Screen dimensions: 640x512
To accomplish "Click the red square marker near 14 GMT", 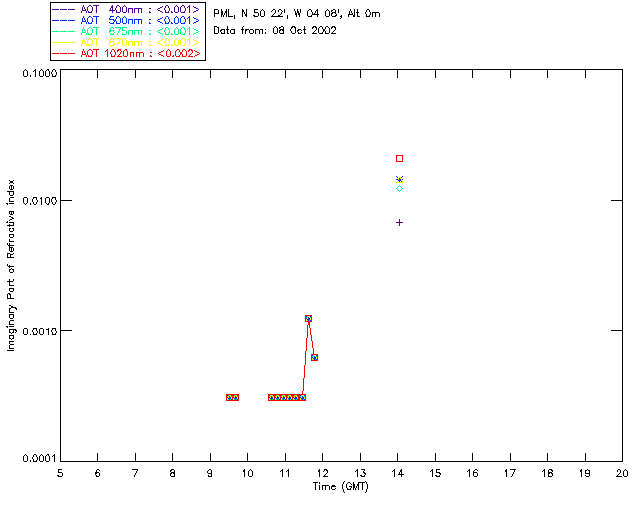I will point(400,158).
